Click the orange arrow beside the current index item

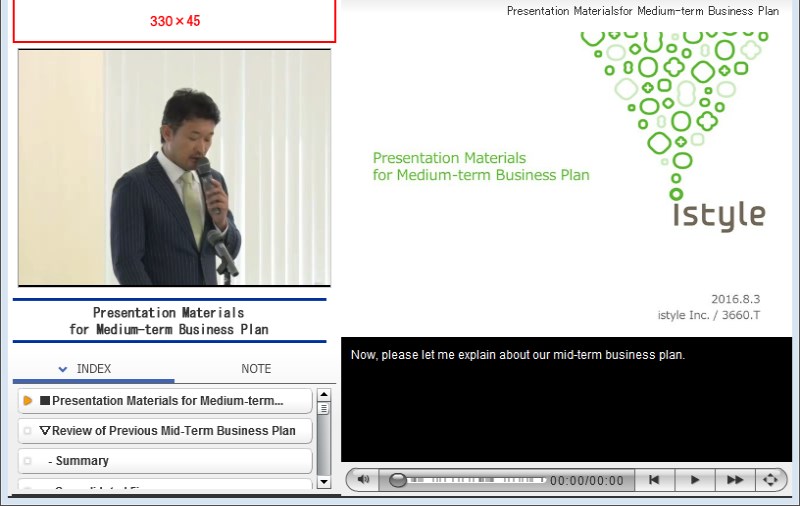click(28, 401)
